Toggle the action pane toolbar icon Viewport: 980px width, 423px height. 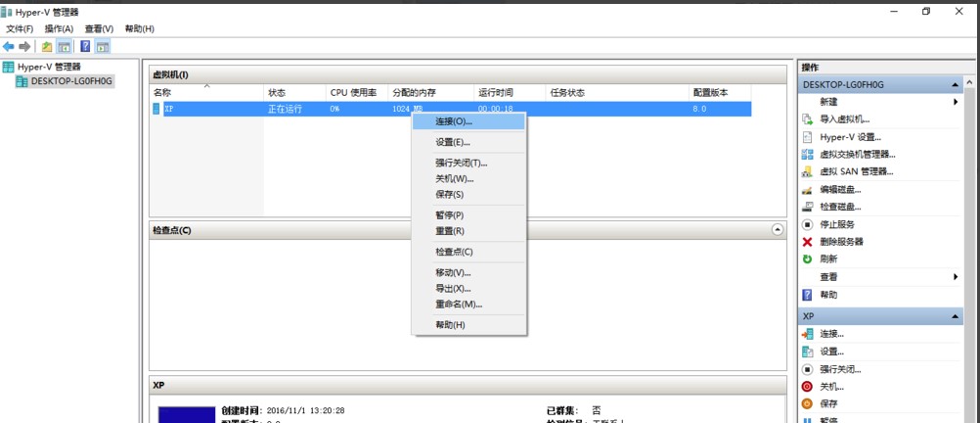[103, 47]
